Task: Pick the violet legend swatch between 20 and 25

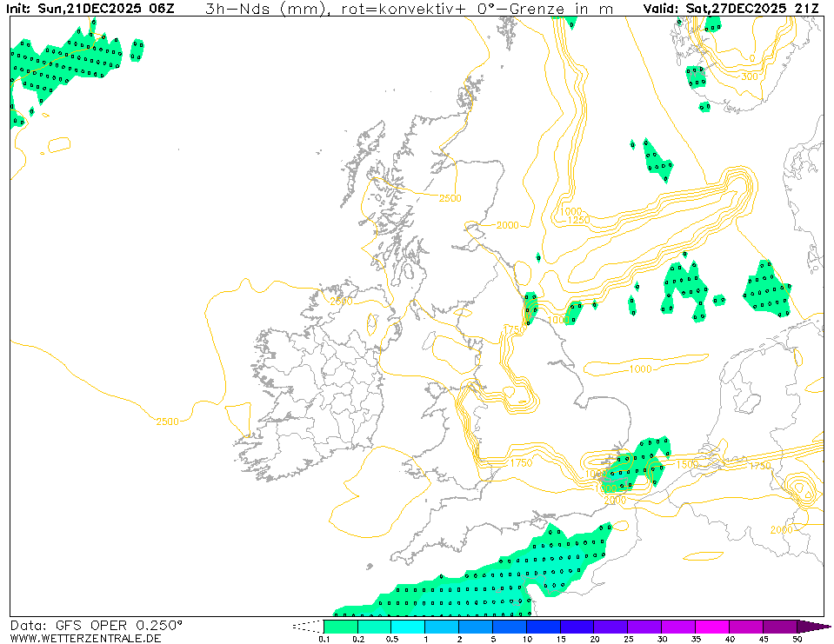Action: coord(611,626)
